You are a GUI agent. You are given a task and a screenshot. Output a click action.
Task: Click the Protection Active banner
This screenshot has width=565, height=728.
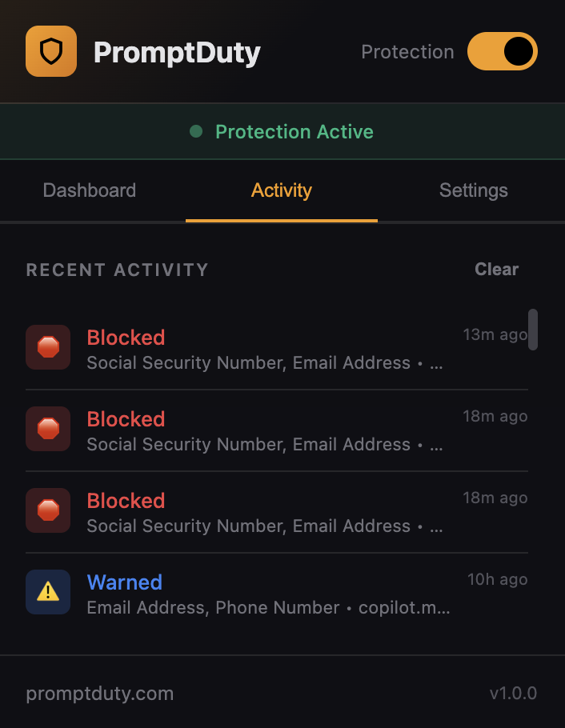tap(282, 131)
